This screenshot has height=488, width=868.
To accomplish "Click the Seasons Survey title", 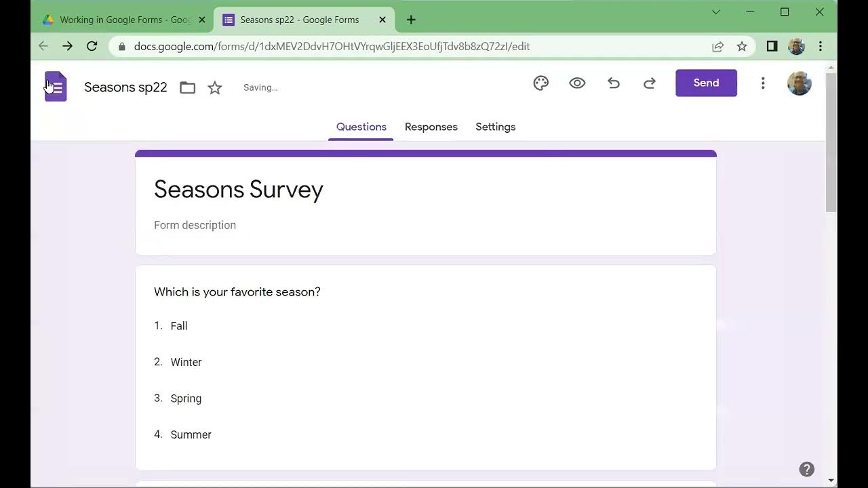I will pyautogui.click(x=239, y=189).
